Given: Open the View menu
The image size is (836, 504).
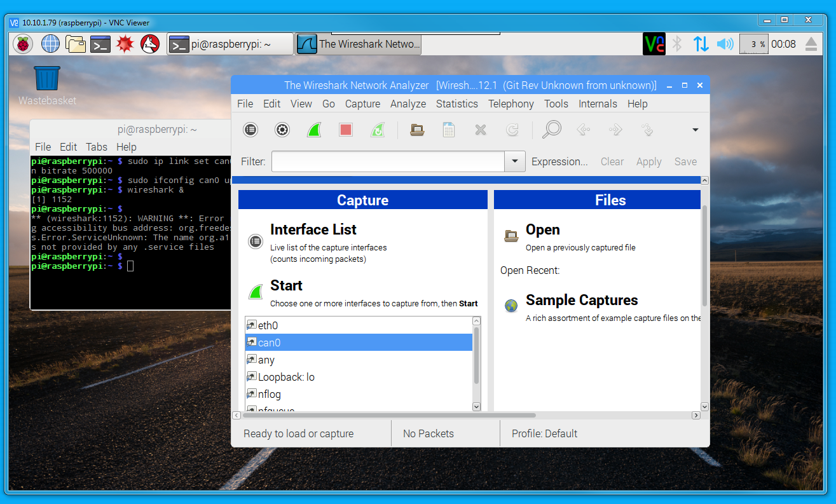Looking at the screenshot, I should click(301, 104).
